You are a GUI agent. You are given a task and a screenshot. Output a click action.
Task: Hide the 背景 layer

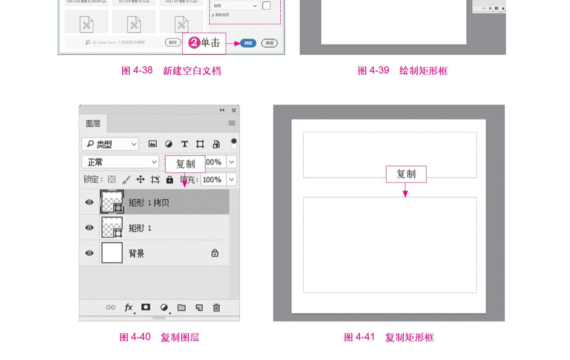point(89,253)
